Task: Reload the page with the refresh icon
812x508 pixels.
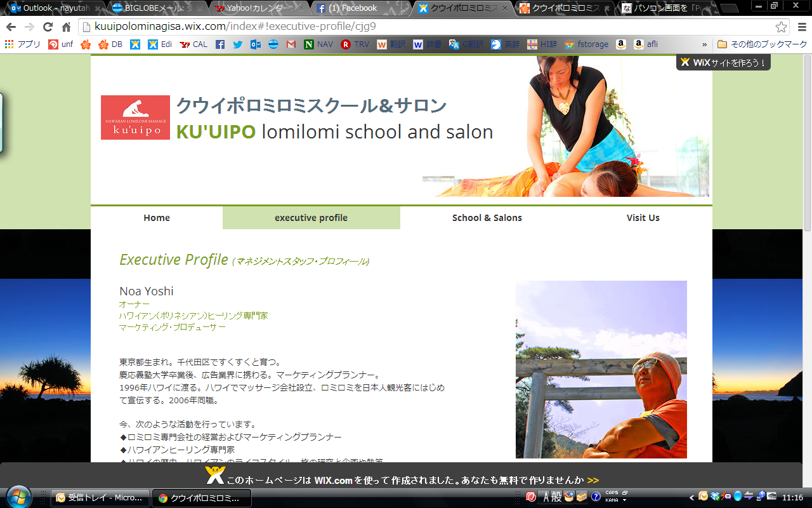Action: click(48, 27)
